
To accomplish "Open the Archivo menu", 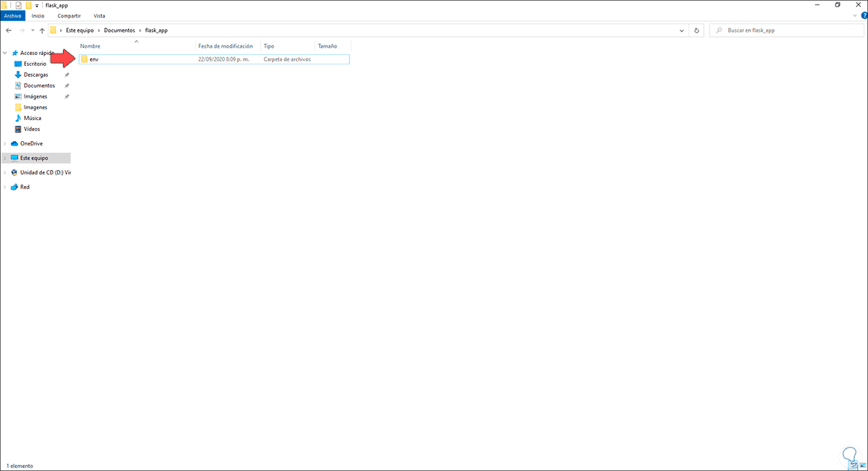I will (x=12, y=15).
